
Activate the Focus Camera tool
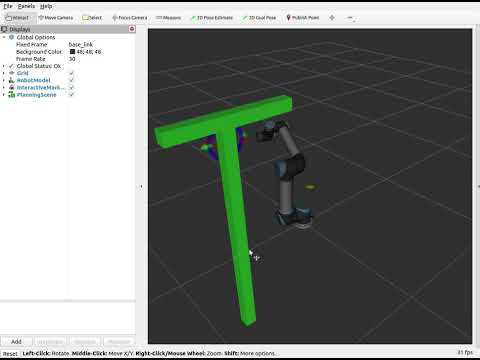[x=130, y=18]
